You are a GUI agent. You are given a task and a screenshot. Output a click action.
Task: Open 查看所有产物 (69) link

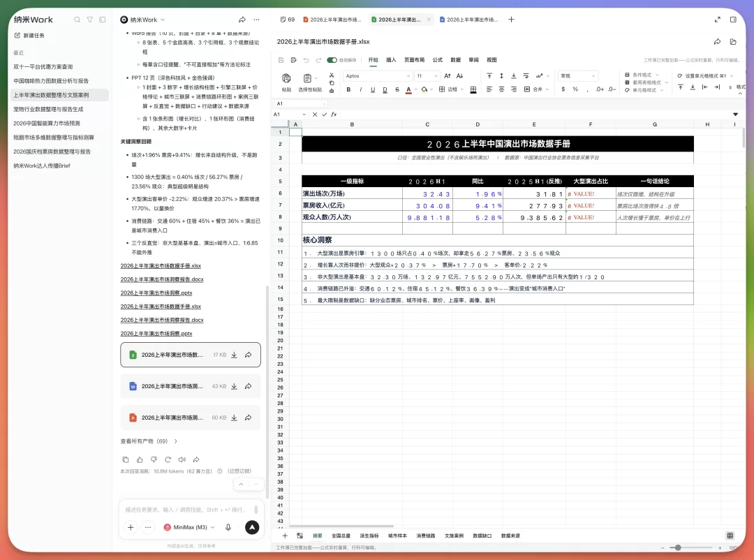[x=149, y=441]
